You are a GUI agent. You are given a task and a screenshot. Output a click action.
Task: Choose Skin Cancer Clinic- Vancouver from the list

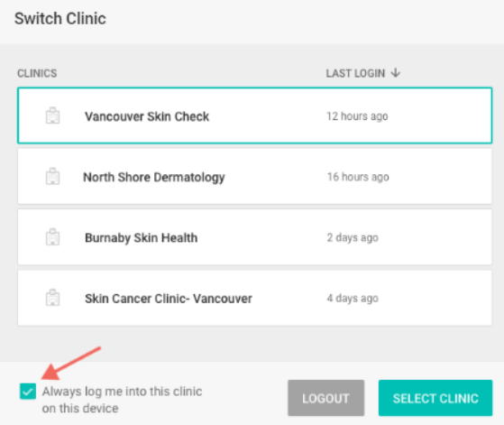pyautogui.click(x=254, y=298)
